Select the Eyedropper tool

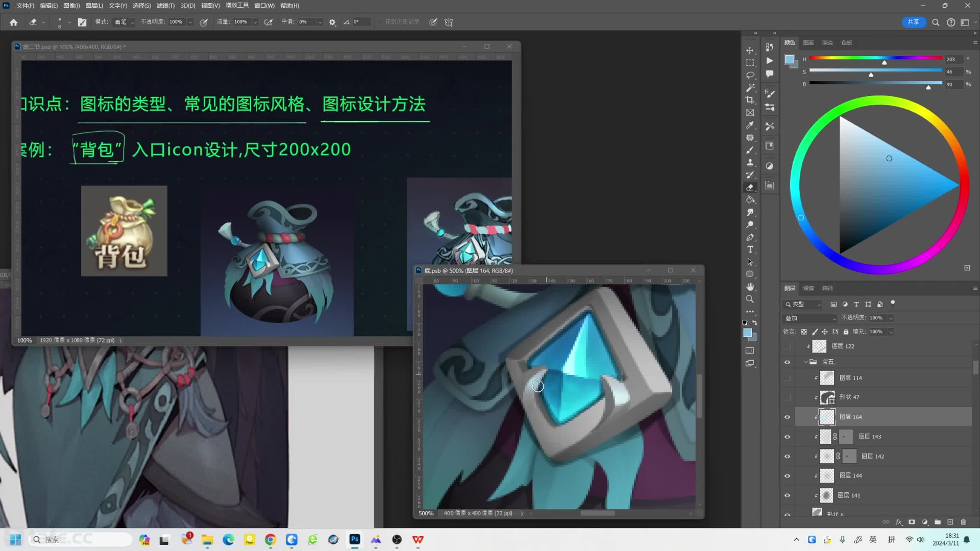point(750,125)
